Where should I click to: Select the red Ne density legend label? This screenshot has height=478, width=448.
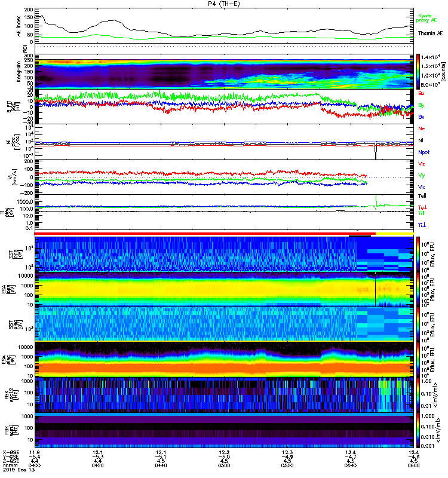[x=422, y=128]
